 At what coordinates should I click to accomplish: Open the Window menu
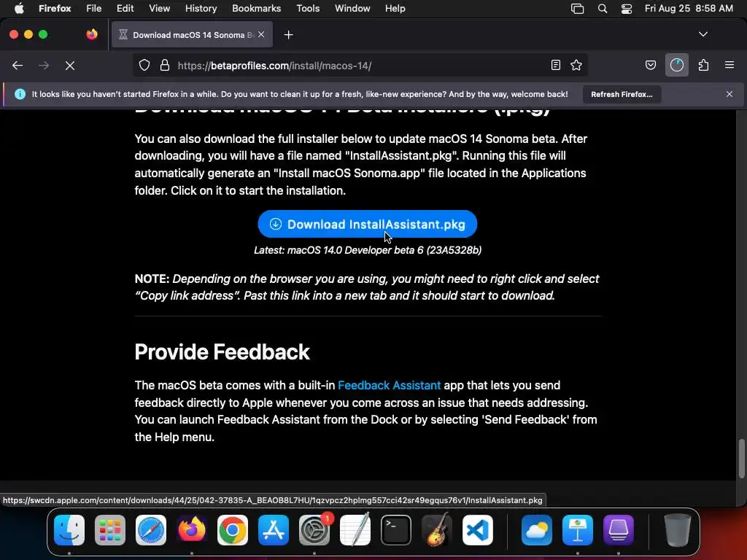(352, 8)
